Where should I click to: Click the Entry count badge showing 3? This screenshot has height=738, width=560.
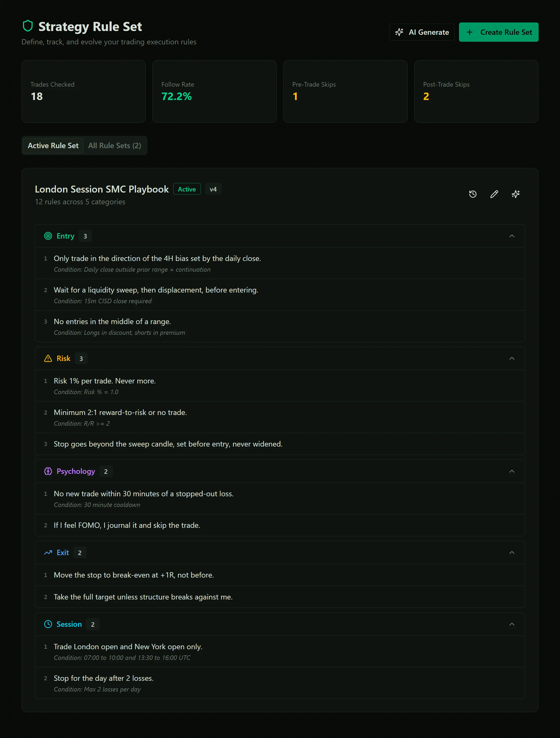pyautogui.click(x=85, y=236)
